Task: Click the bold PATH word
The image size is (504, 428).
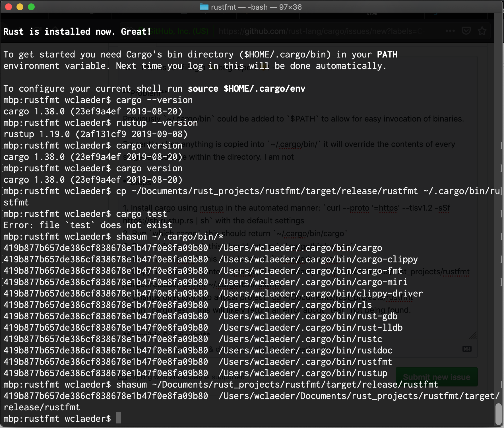Action: coord(387,54)
